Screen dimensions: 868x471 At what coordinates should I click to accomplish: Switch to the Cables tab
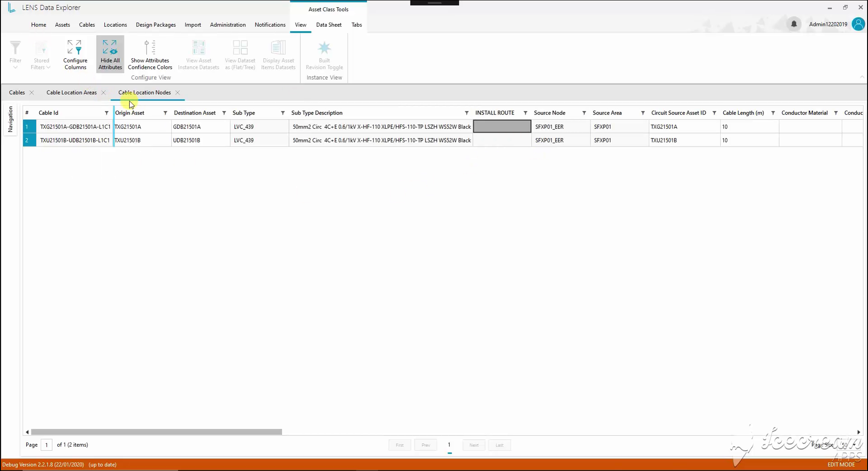[x=17, y=93]
